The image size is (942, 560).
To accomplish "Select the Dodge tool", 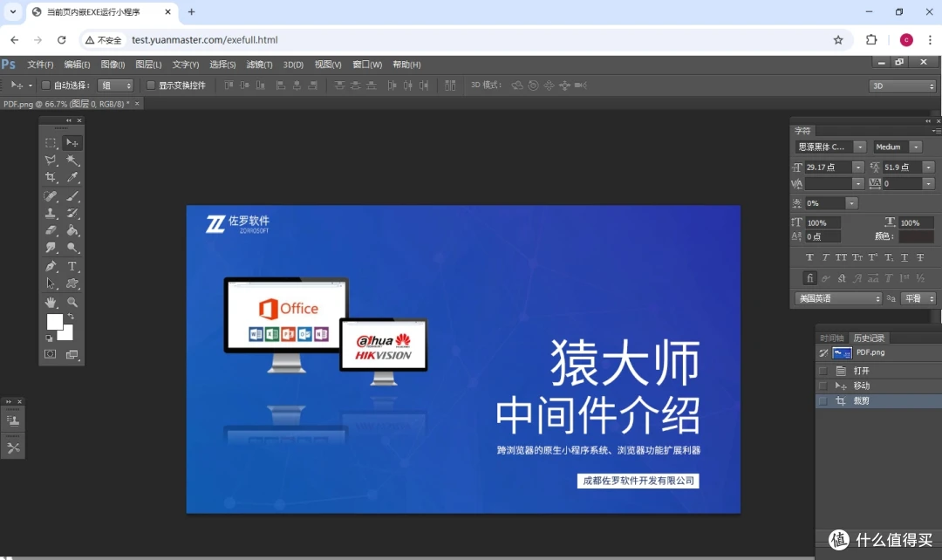I will [x=72, y=248].
